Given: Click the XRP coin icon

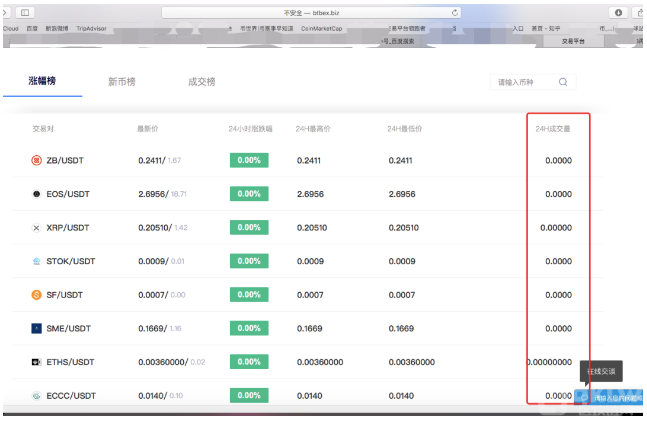Looking at the screenshot, I should tap(37, 228).
